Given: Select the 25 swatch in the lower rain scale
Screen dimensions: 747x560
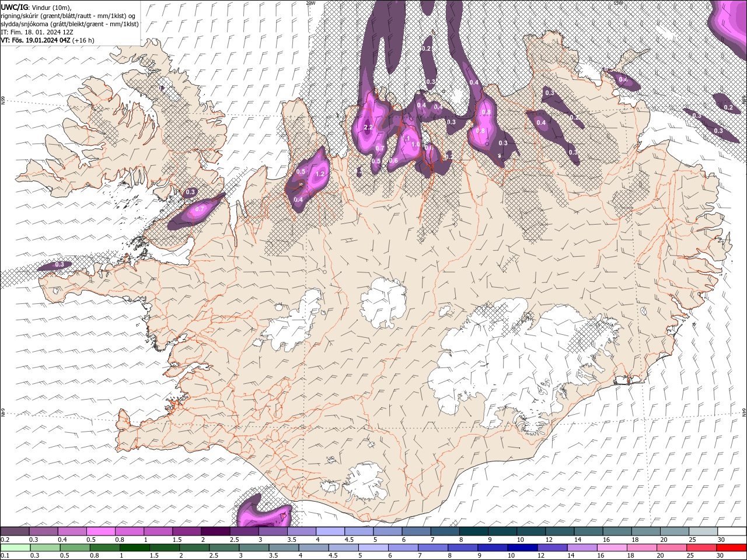Looking at the screenshot, I should pos(702,548).
